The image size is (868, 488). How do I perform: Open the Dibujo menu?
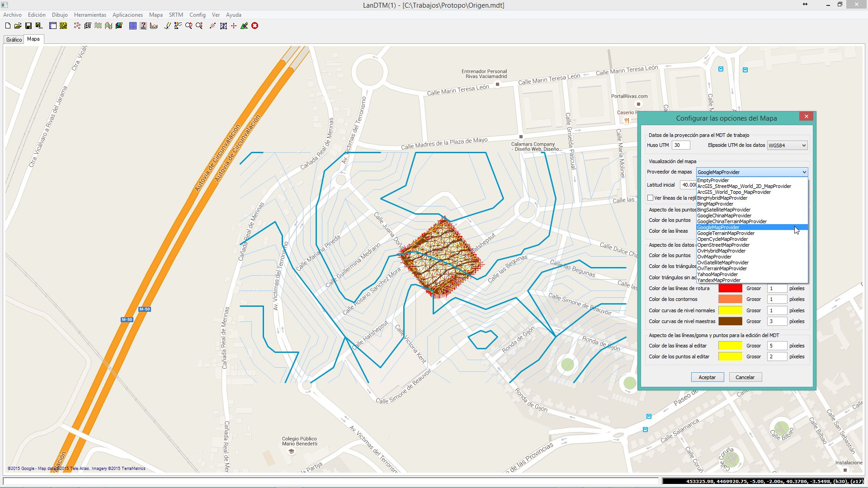60,15
